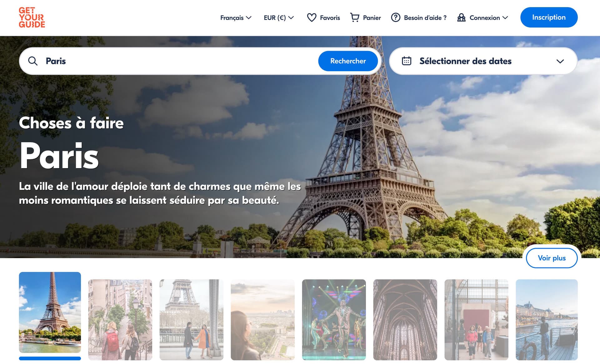Click the Rechercher search button
Screen dimensions: 600x364
coord(348,61)
